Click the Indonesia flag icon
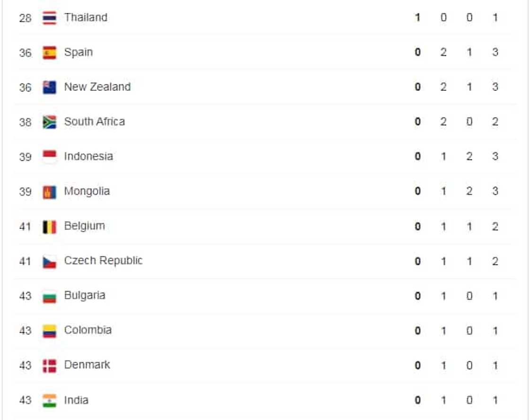530x420 pixels. tap(49, 157)
